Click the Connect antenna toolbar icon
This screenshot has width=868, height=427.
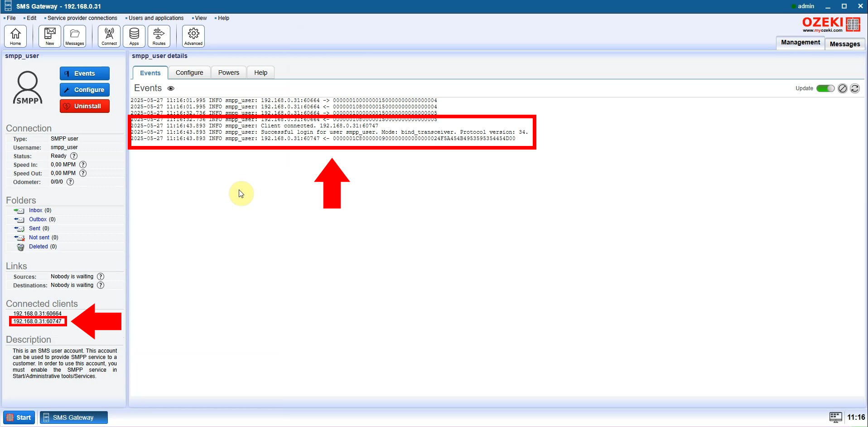[109, 36]
